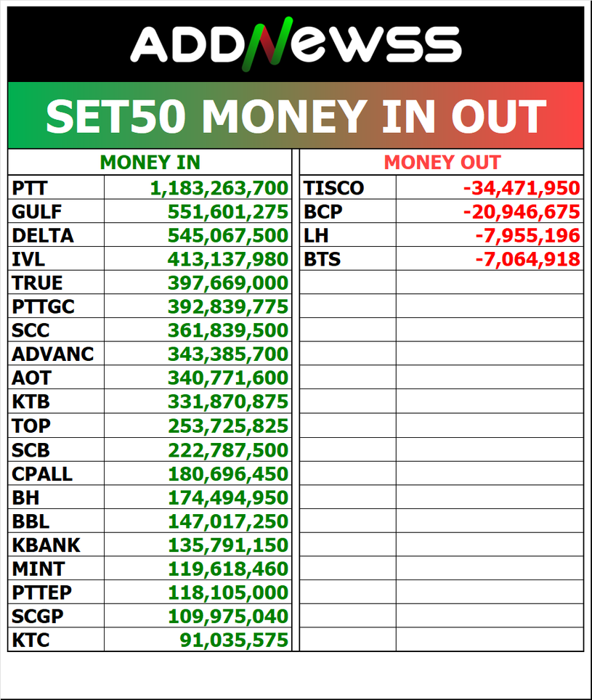Select the GULF value 551,601,275

coord(228,213)
